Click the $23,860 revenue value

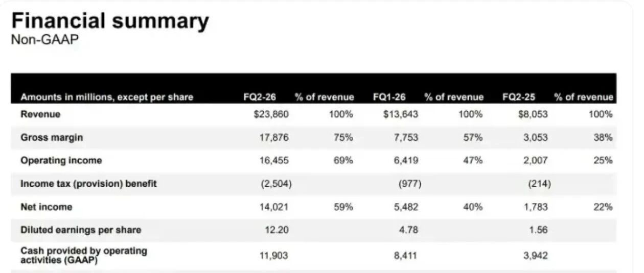coord(271,114)
